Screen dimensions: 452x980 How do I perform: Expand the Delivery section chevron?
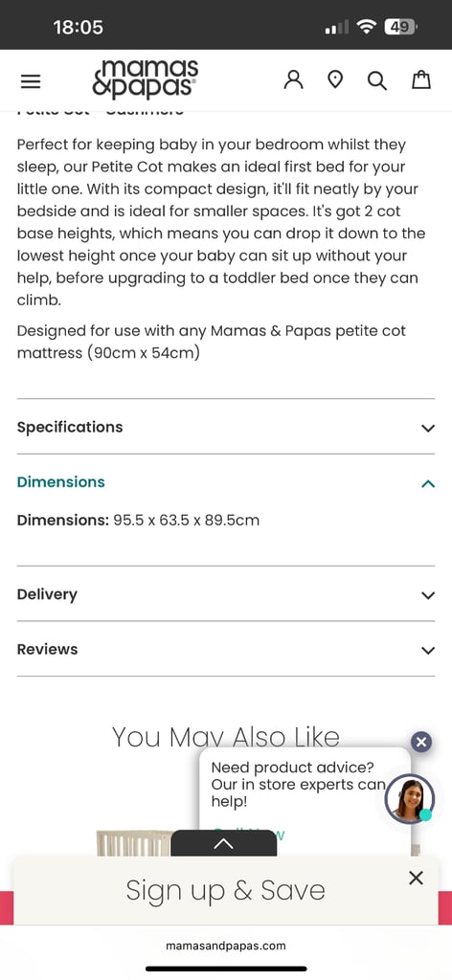coord(428,595)
